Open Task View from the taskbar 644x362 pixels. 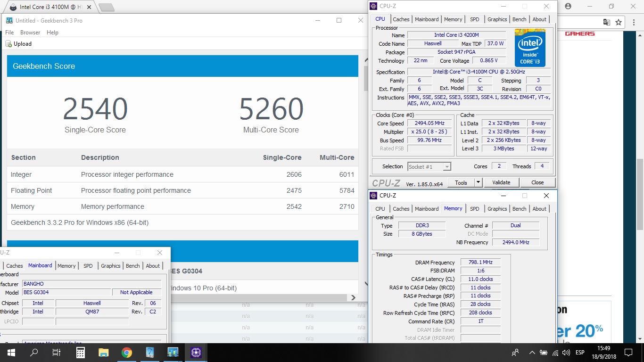57,352
